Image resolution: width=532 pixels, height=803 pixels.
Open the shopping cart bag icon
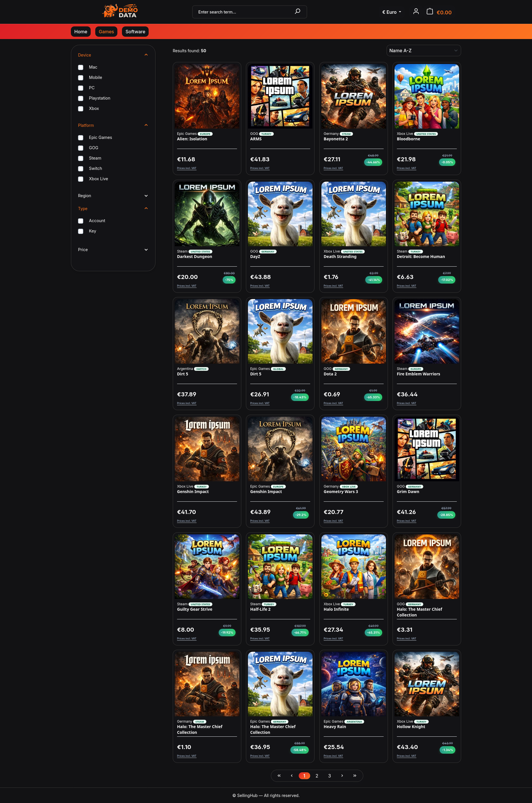pos(430,11)
